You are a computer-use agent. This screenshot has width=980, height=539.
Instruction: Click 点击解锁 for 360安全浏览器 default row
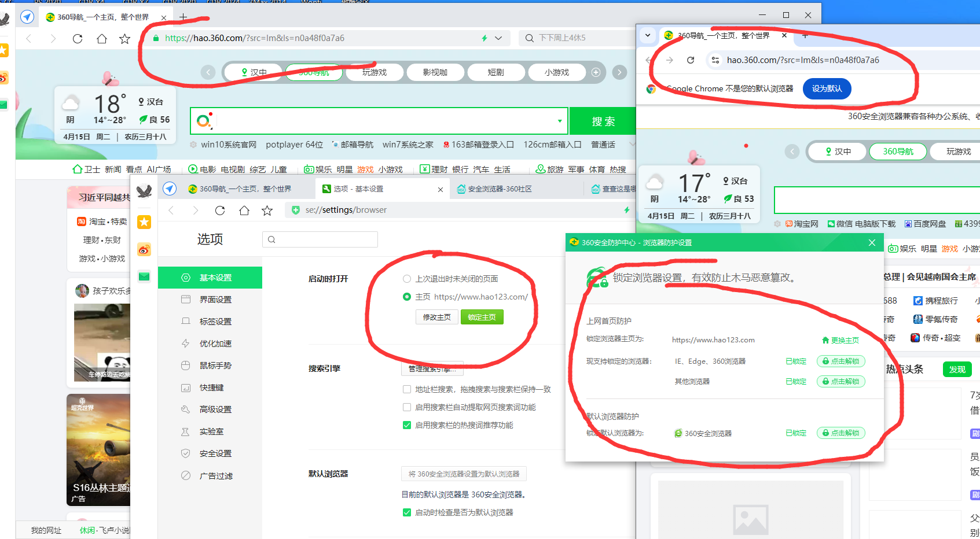point(841,433)
